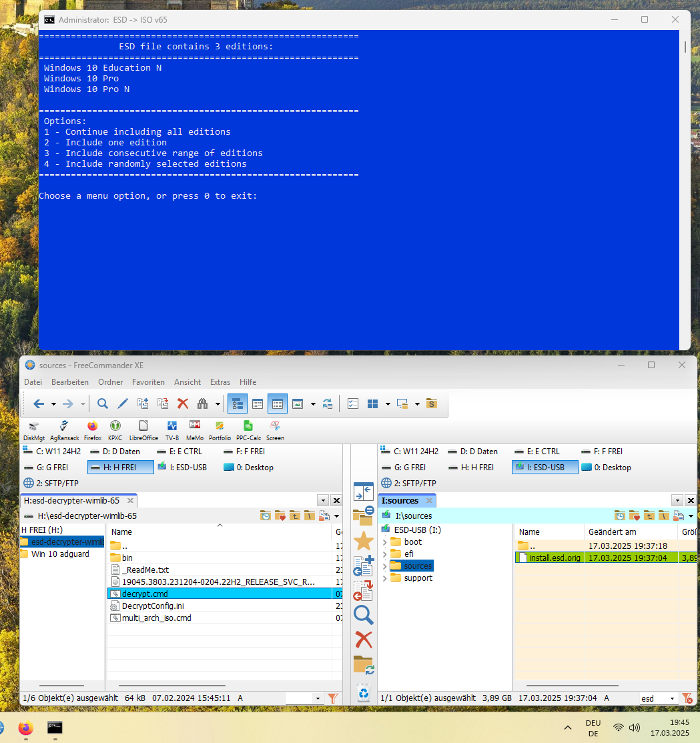Switch left pane to drive I: ESD-USB
Screen dimensions: 700x743
[x=182, y=468]
